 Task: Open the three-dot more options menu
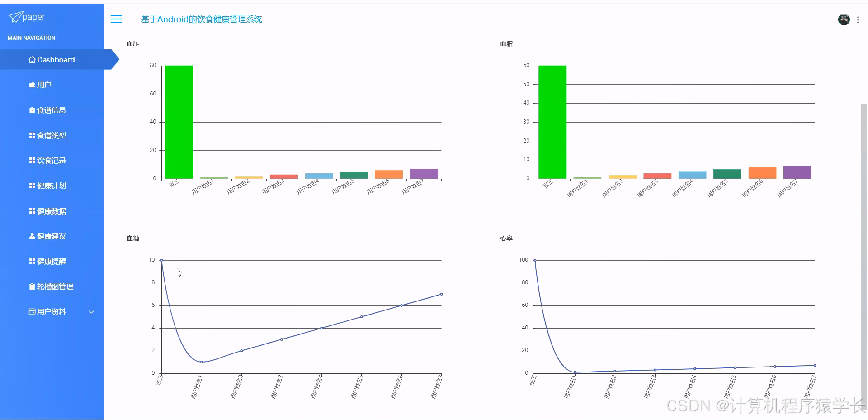coord(858,20)
